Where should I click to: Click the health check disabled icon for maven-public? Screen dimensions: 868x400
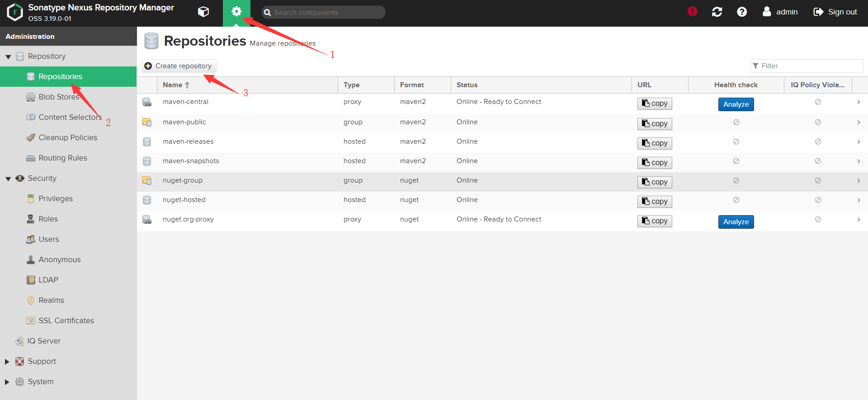click(x=736, y=122)
